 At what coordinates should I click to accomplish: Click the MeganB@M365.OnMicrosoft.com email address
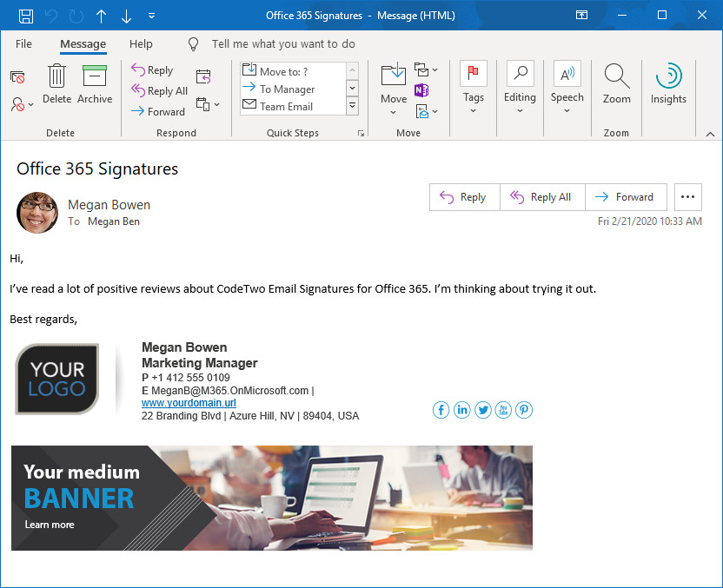point(230,390)
